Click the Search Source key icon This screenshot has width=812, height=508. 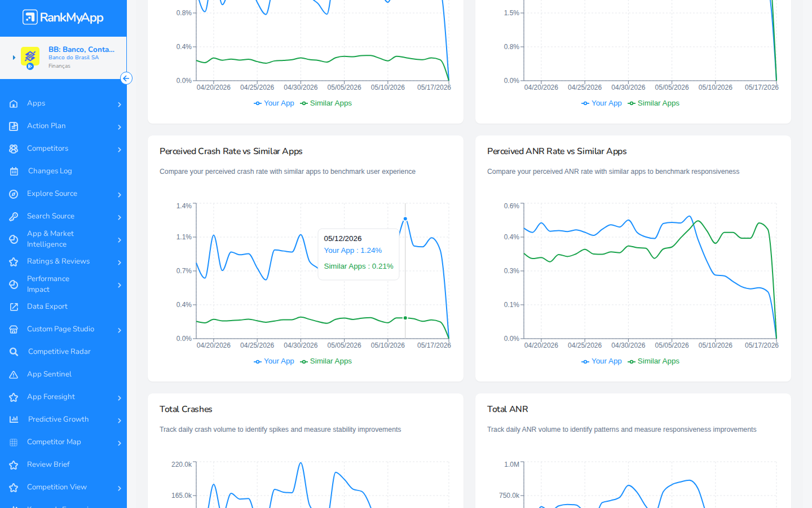tap(14, 217)
